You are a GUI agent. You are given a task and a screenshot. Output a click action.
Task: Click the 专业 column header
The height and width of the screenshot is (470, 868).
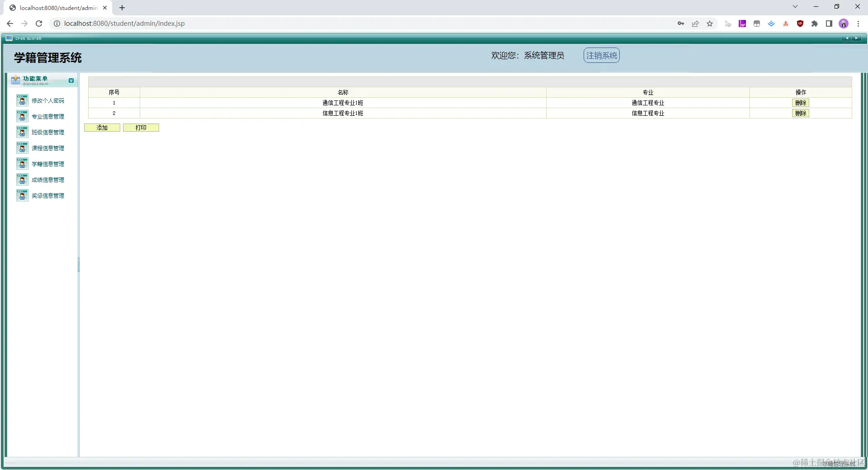(x=648, y=92)
